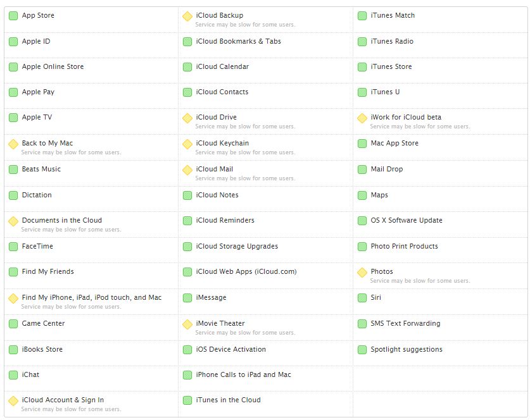
Task: Click the green status icon for iTunes Store
Action: coord(362,67)
